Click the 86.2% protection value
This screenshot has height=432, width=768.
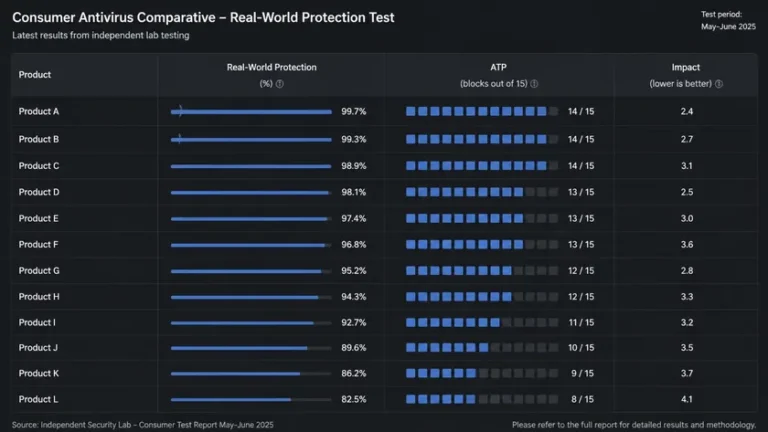point(354,374)
